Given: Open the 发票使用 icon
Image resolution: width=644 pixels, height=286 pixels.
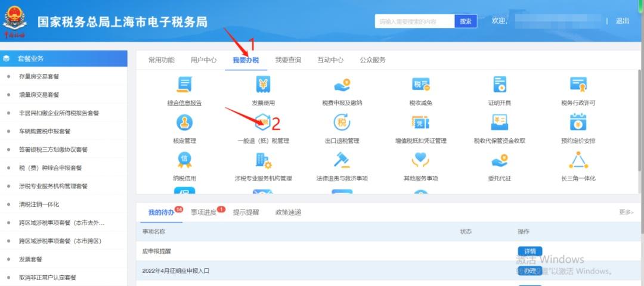Looking at the screenshot, I should pyautogui.click(x=263, y=85).
